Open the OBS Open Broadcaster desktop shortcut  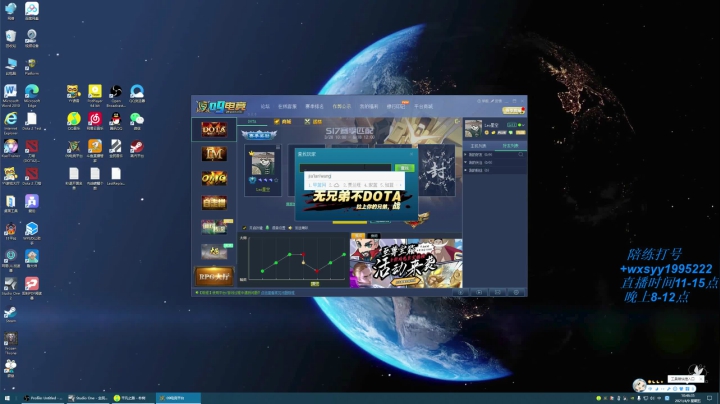[116, 95]
